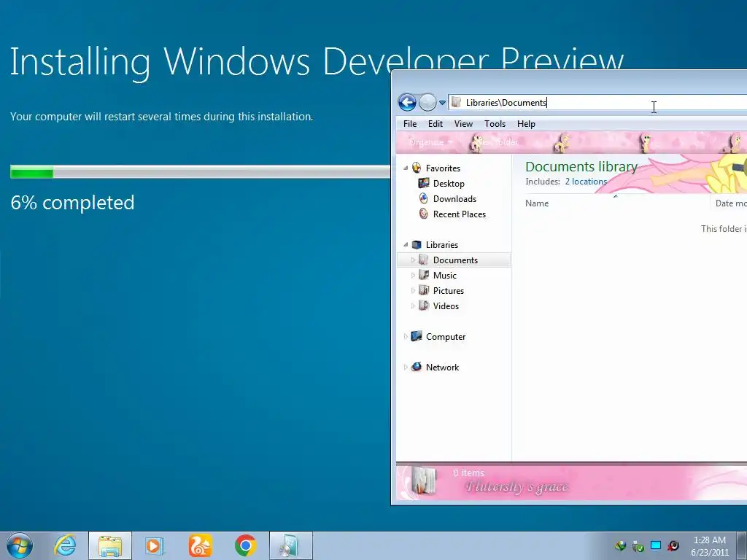Open the View menu
This screenshot has width=747, height=560.
pyautogui.click(x=463, y=124)
